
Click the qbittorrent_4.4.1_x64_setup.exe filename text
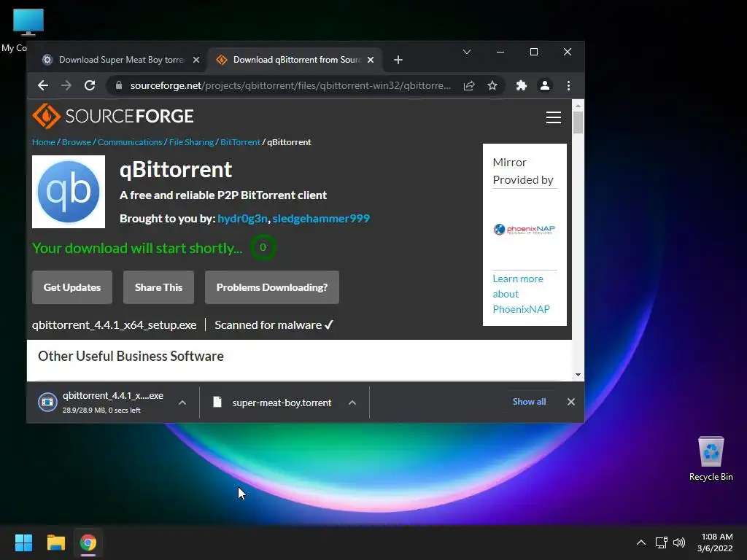point(115,325)
